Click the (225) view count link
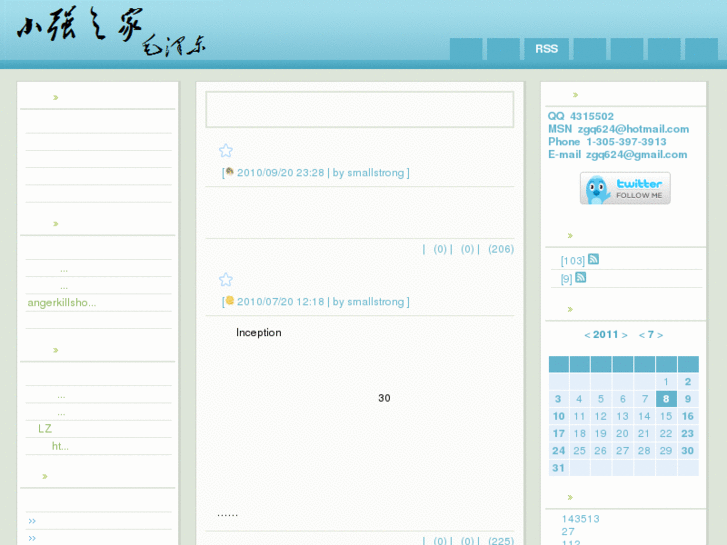This screenshot has width=727, height=545. pos(501,540)
